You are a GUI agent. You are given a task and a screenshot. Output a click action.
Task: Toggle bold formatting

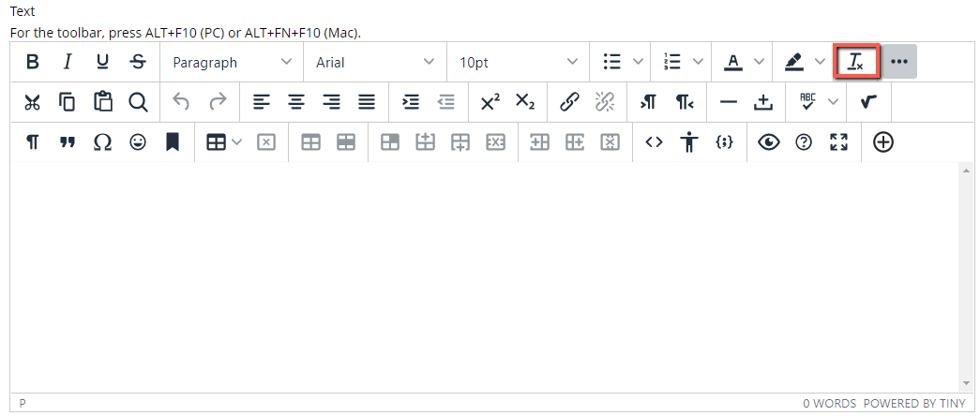click(33, 62)
